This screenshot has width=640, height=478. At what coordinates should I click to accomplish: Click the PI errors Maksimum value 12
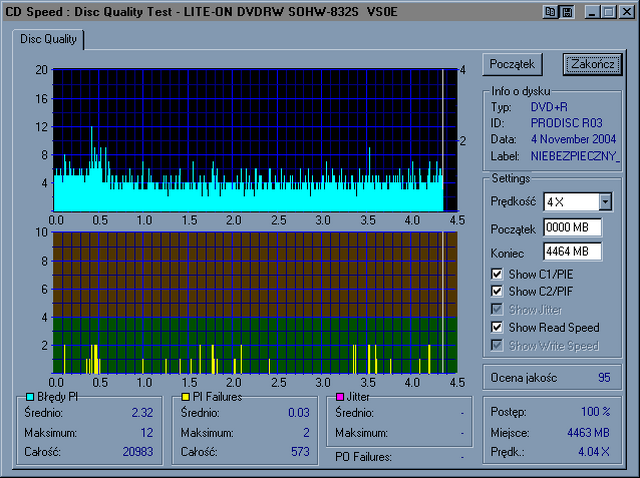(147, 433)
